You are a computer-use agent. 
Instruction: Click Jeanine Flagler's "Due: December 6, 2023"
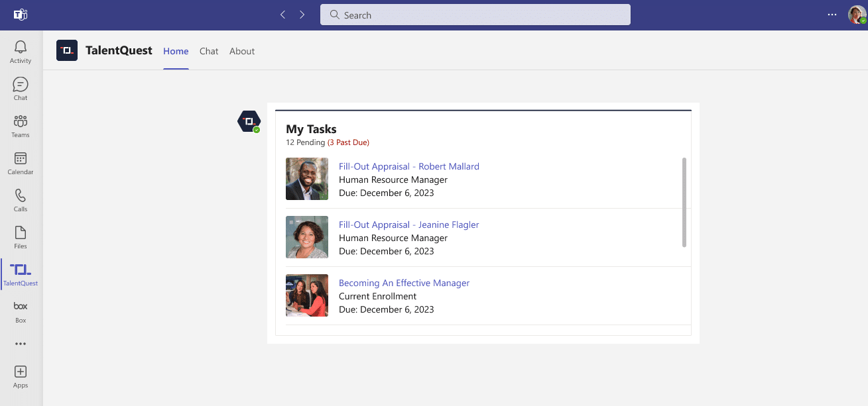[x=387, y=251]
